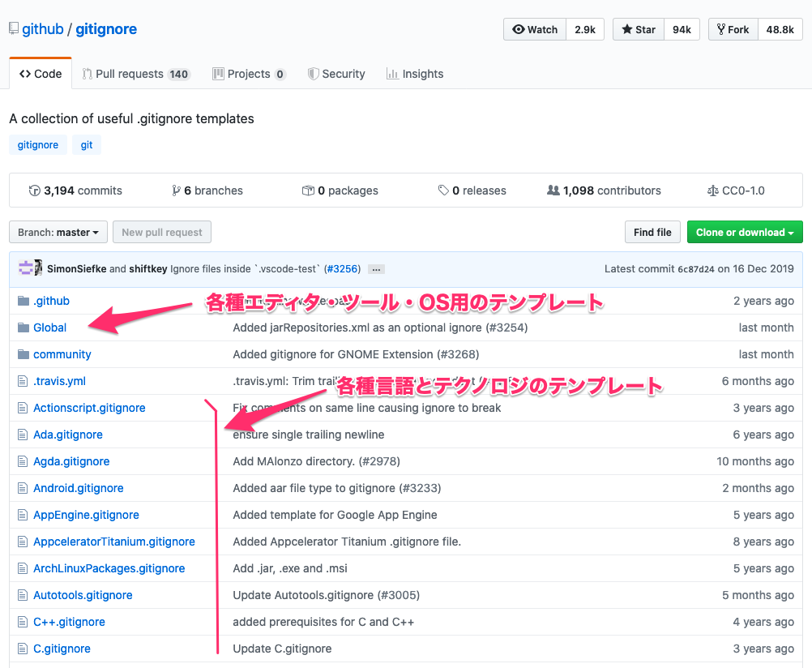Click the shiftkey author link
Screen dimensions: 812x668
tap(148, 269)
